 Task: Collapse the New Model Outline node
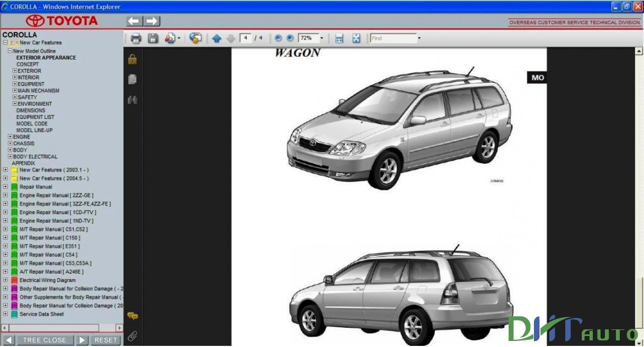10,51
